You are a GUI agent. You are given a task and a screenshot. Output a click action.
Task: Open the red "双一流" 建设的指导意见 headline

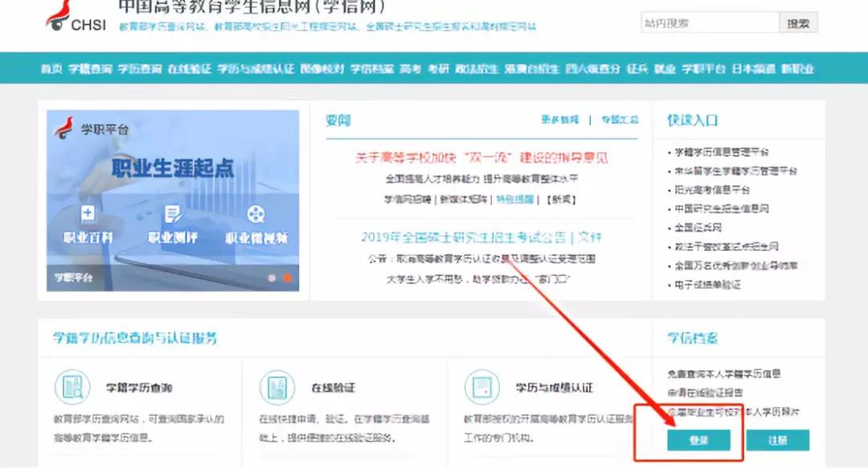[x=481, y=158]
